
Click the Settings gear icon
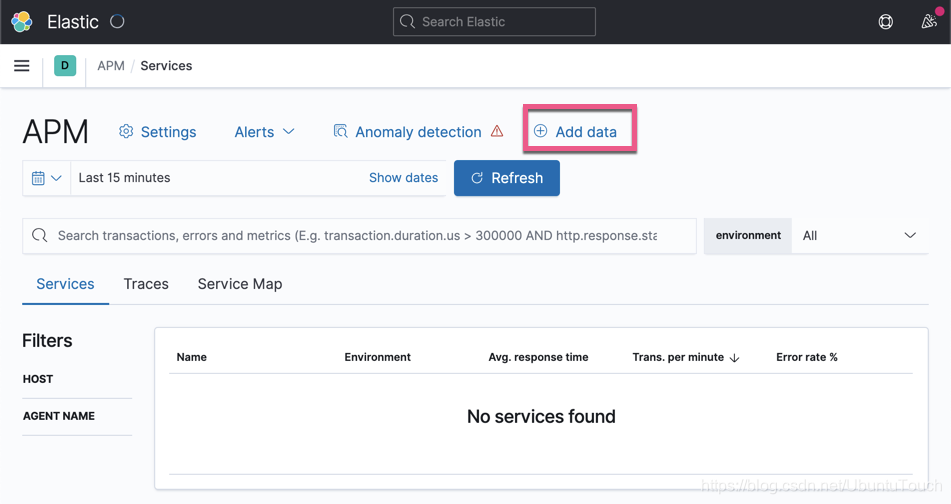[126, 132]
